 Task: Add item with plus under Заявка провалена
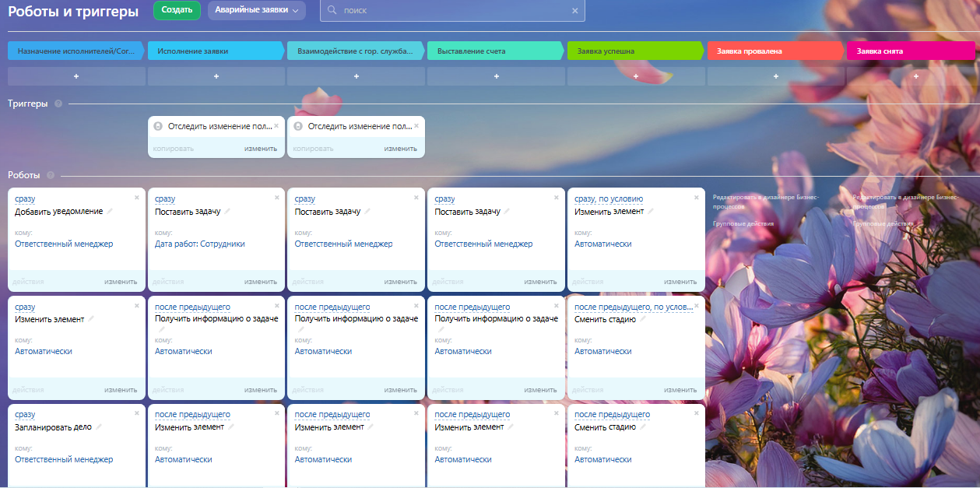pos(776,76)
